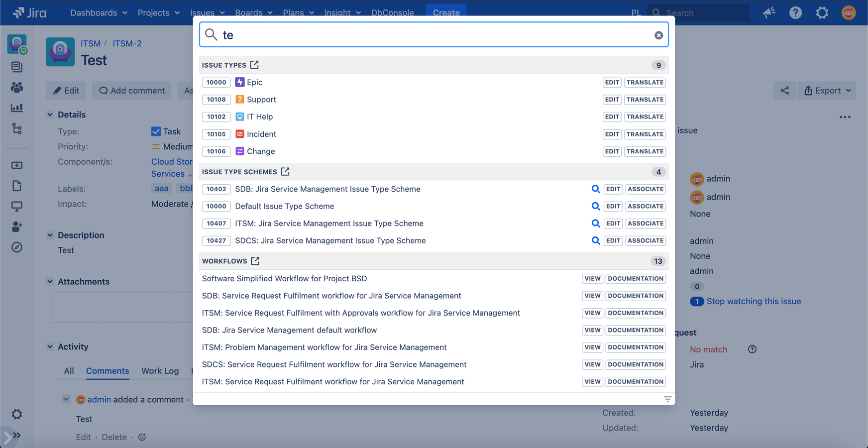Open the DbConsole menu item
868x448 pixels.
tap(392, 12)
